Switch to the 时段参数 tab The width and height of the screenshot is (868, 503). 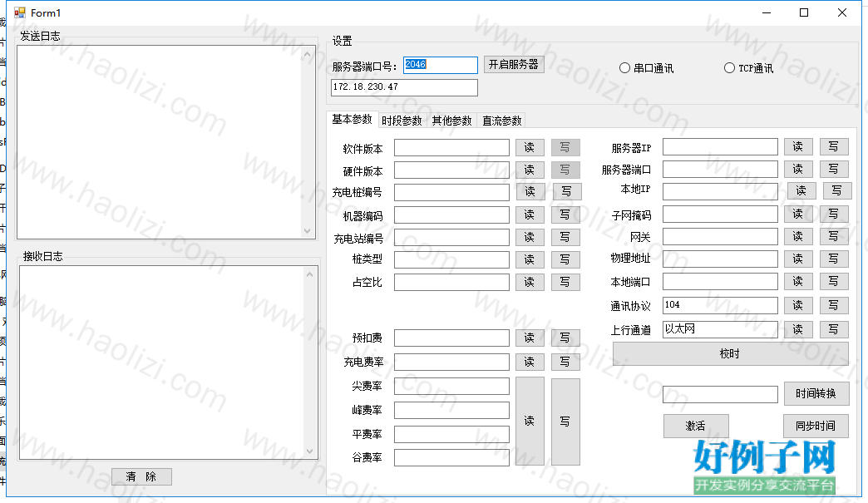402,121
